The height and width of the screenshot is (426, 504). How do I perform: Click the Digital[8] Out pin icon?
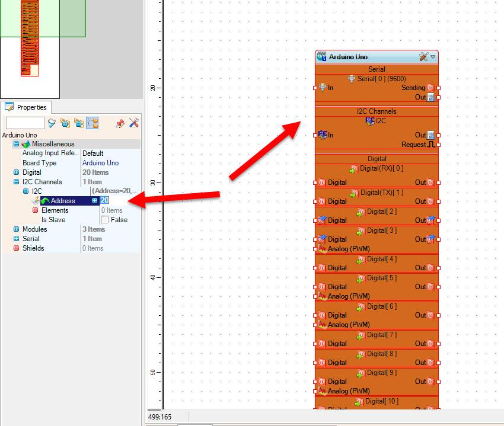point(430,363)
